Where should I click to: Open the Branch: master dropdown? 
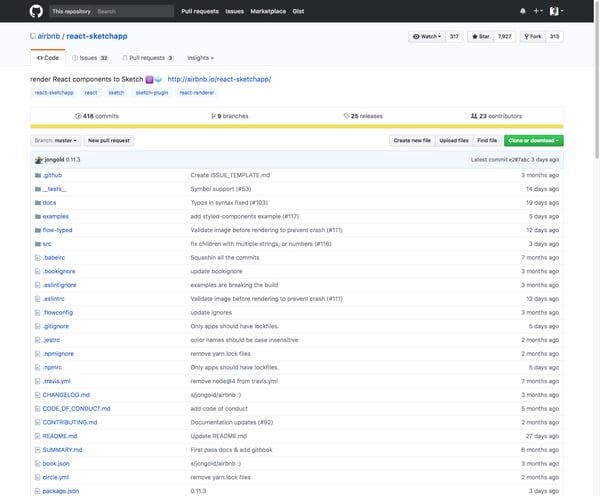(55, 140)
